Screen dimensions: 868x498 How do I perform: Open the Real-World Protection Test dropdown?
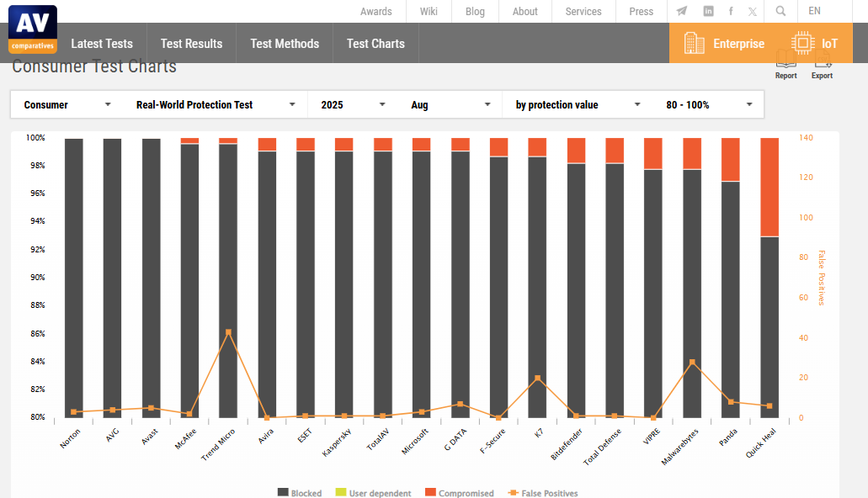(x=216, y=104)
